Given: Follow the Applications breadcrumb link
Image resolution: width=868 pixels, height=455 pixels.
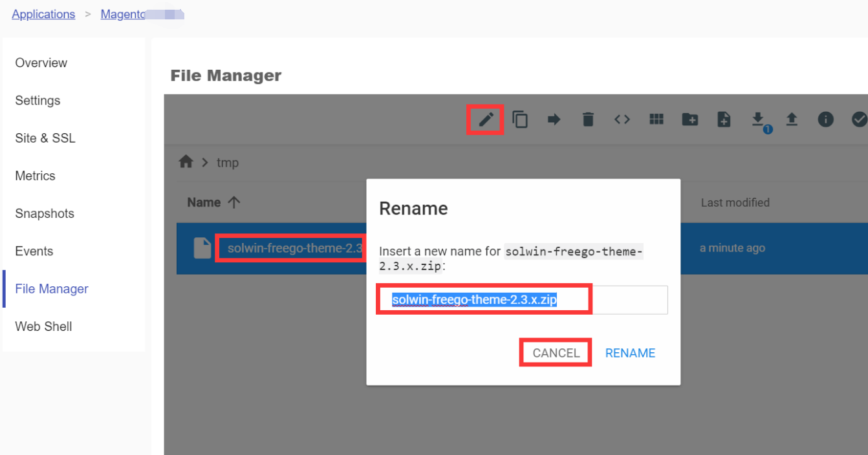Looking at the screenshot, I should point(43,14).
